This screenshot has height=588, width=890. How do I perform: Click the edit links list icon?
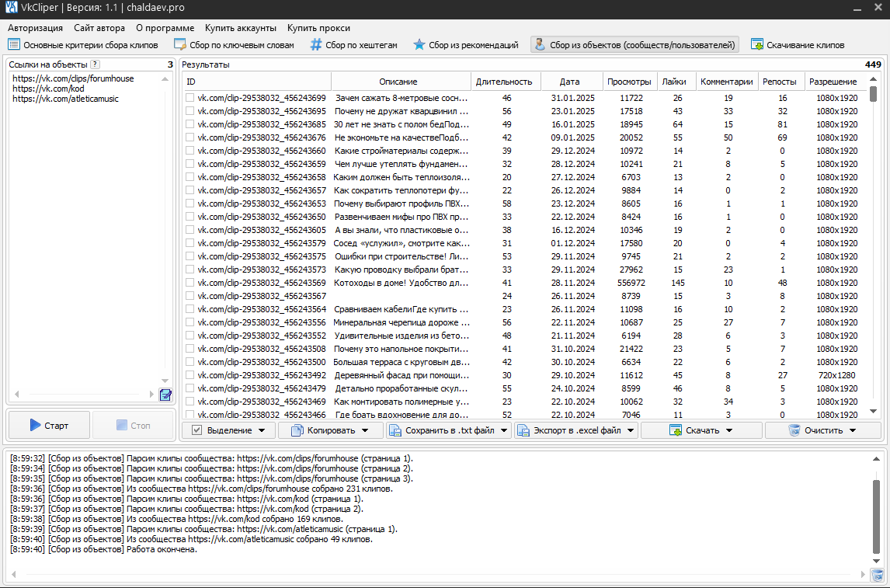[165, 395]
